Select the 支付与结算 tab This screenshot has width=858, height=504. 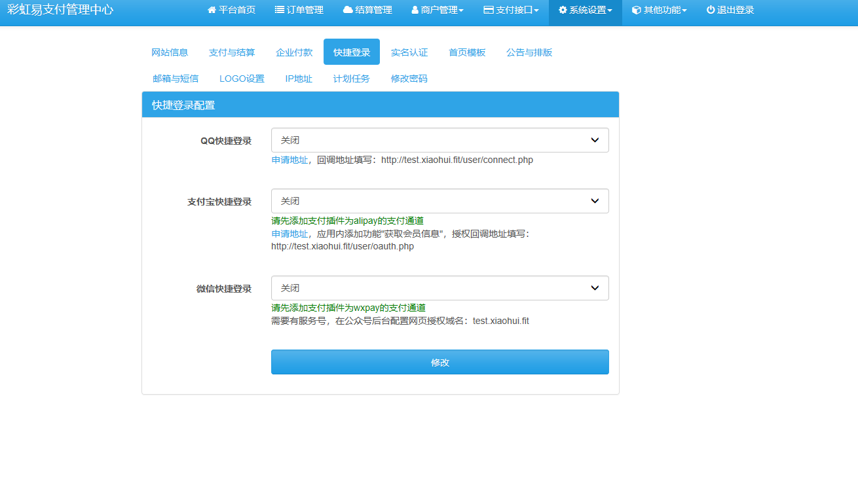pos(232,52)
